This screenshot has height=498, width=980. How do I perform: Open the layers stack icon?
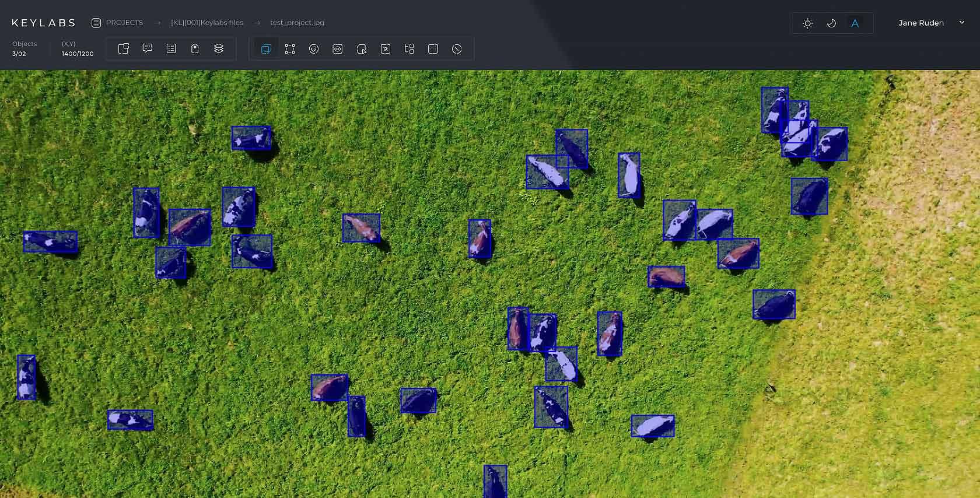coord(219,49)
